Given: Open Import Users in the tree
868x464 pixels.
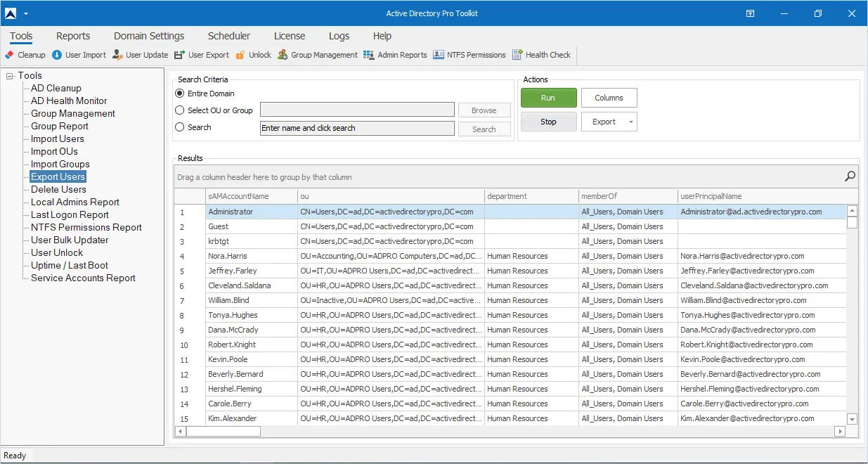Looking at the screenshot, I should pyautogui.click(x=58, y=139).
